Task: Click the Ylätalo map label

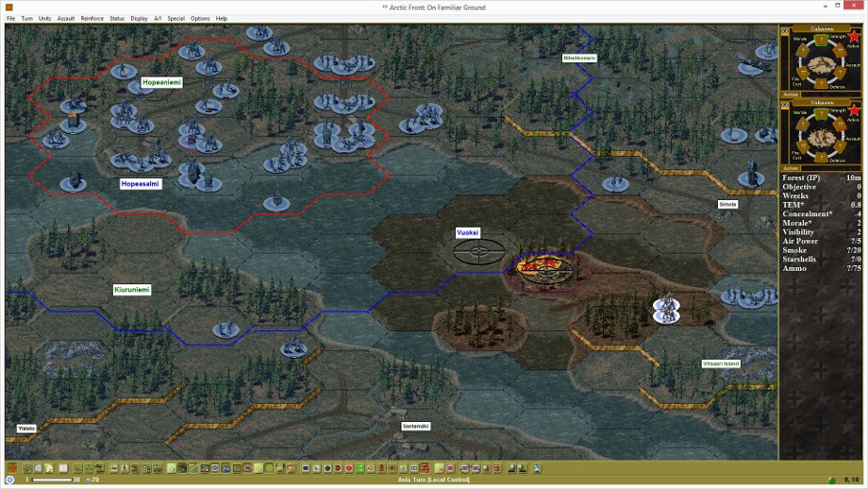Action: coord(26,429)
